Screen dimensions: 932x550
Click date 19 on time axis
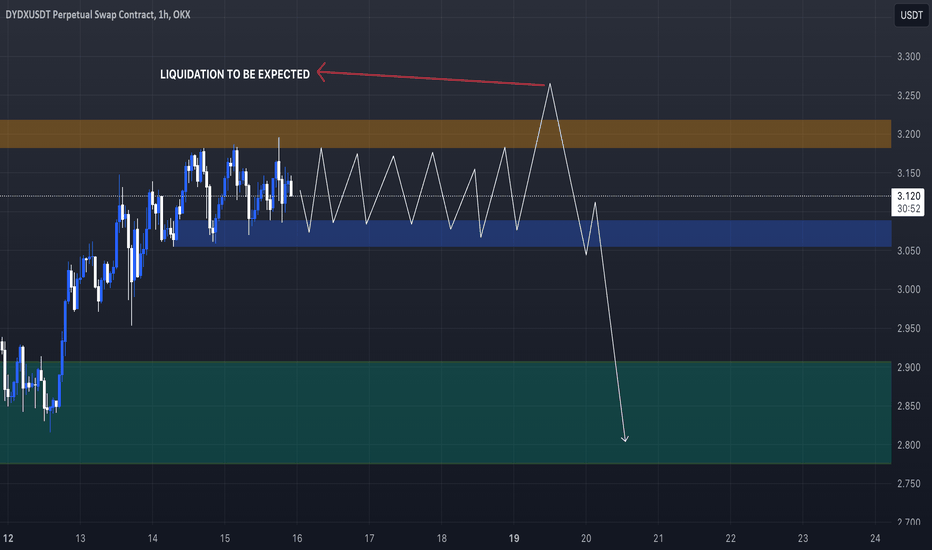pos(514,538)
